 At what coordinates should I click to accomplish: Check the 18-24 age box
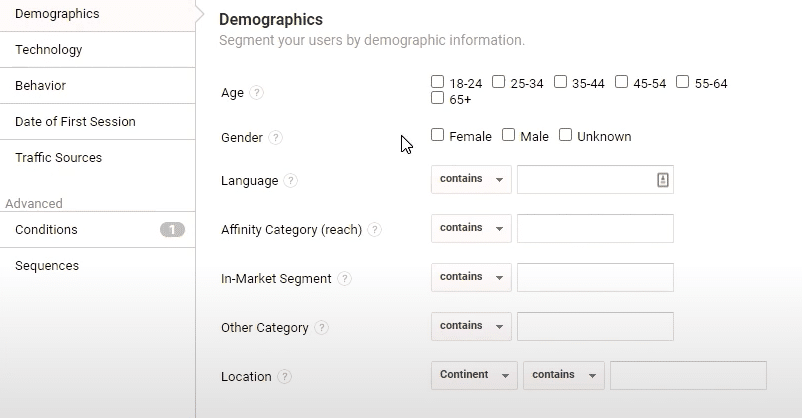tap(437, 82)
